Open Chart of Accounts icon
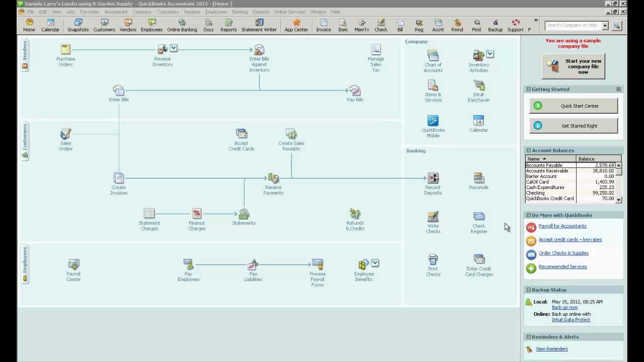This screenshot has width=644, height=362. [433, 55]
